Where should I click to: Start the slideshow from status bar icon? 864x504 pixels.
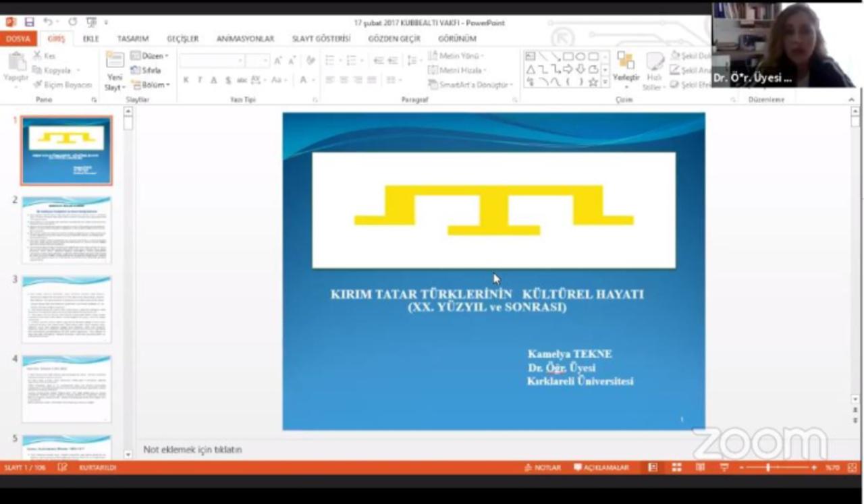pyautogui.click(x=724, y=468)
